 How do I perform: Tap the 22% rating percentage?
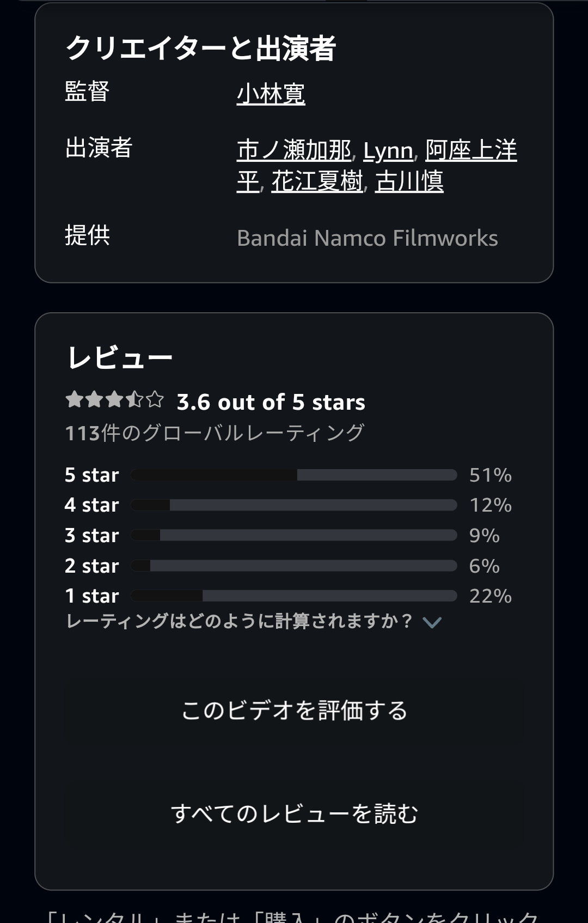pyautogui.click(x=490, y=596)
